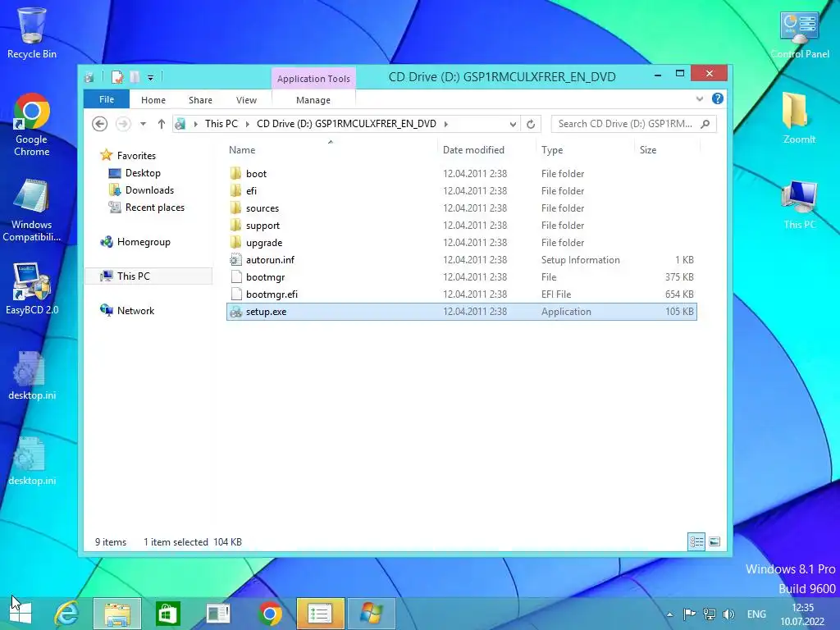Select Downloads under Favorites
The height and width of the screenshot is (630, 840).
tap(149, 190)
